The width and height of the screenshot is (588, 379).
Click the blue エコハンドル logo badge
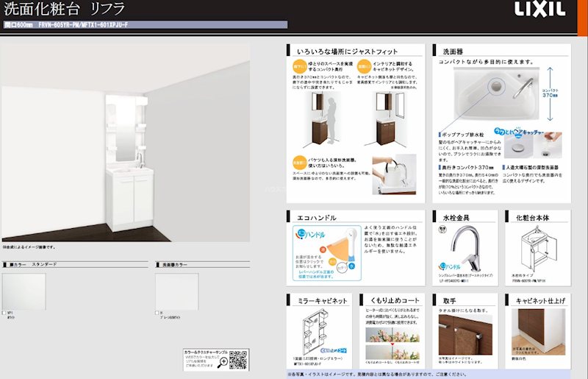[x=302, y=235]
